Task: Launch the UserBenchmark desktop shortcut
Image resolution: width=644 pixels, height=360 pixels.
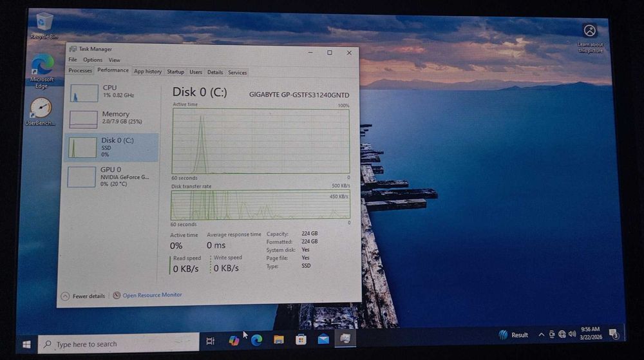Action: [40, 111]
